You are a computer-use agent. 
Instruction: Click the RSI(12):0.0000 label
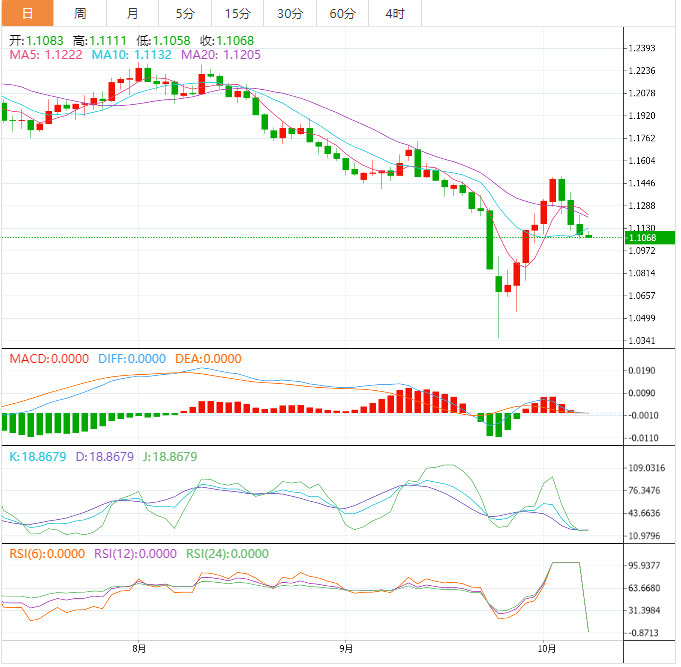pos(135,554)
